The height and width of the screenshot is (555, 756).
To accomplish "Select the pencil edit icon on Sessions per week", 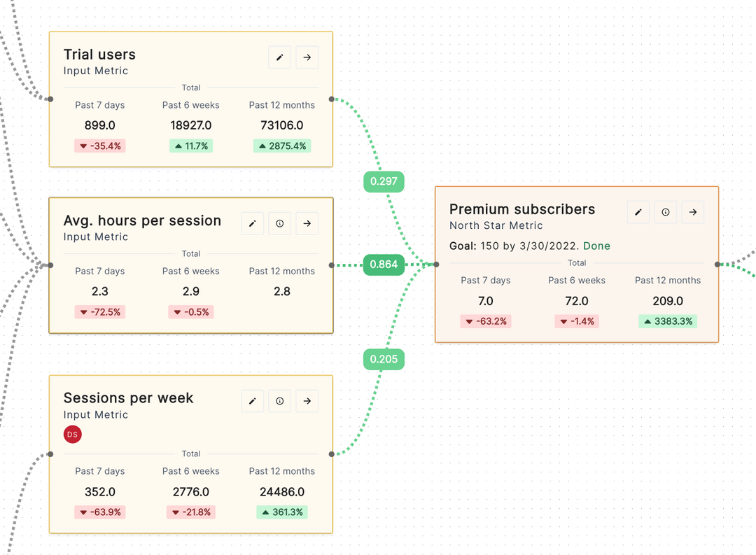I will 253,400.
